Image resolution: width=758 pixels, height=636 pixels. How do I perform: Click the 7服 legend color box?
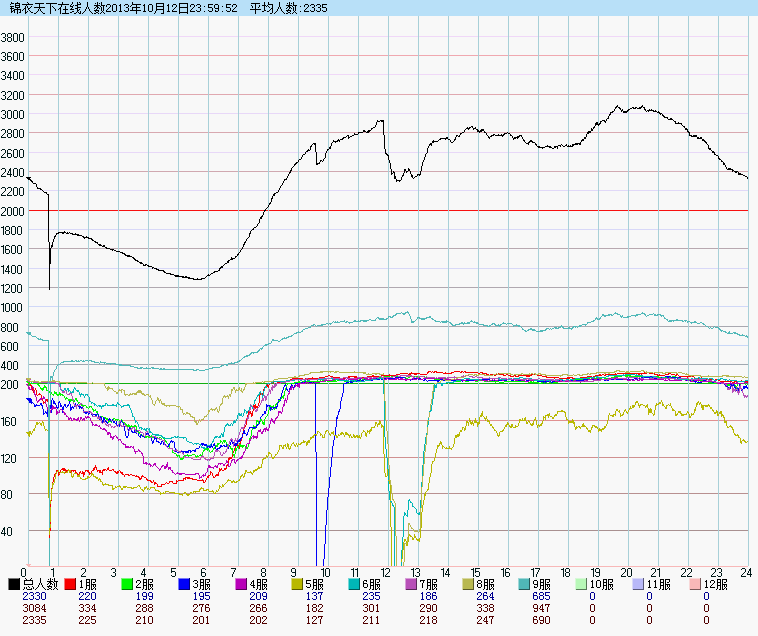(x=413, y=583)
